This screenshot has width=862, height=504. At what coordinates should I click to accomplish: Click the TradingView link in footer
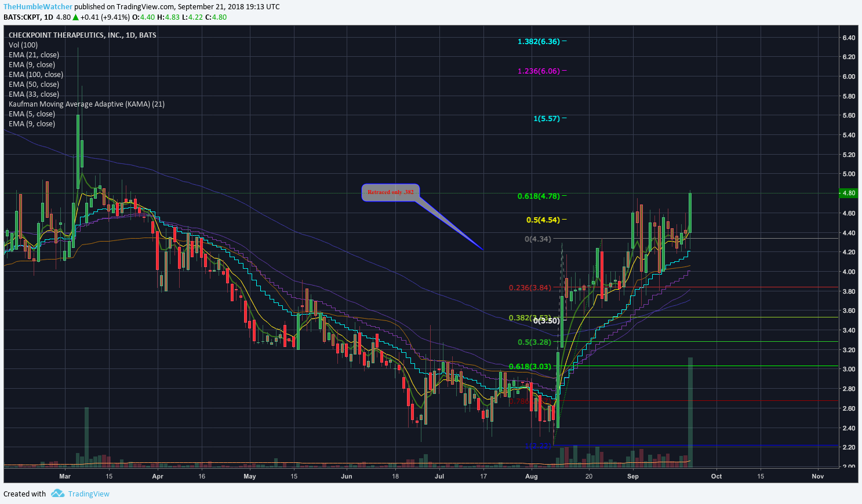(x=89, y=494)
